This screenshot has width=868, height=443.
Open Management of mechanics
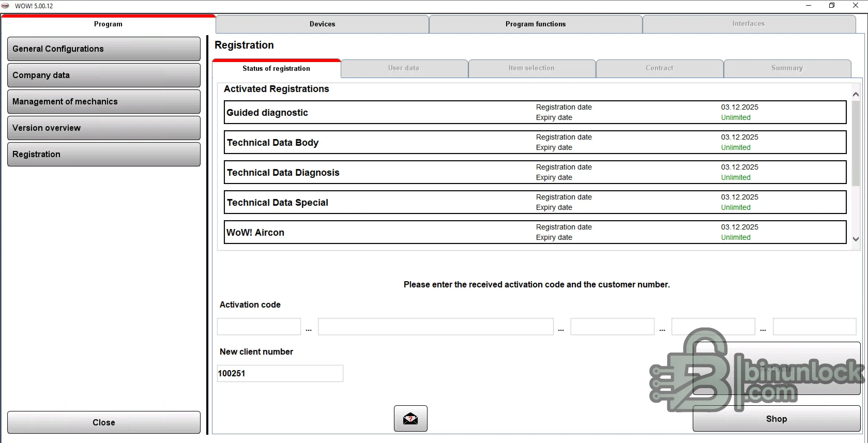104,101
